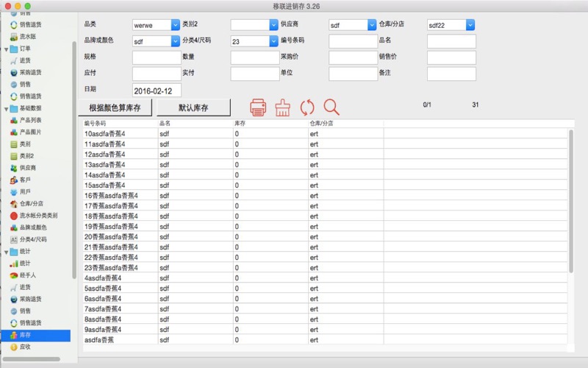Collapse the 基础数据 folder tree

(x=6, y=108)
